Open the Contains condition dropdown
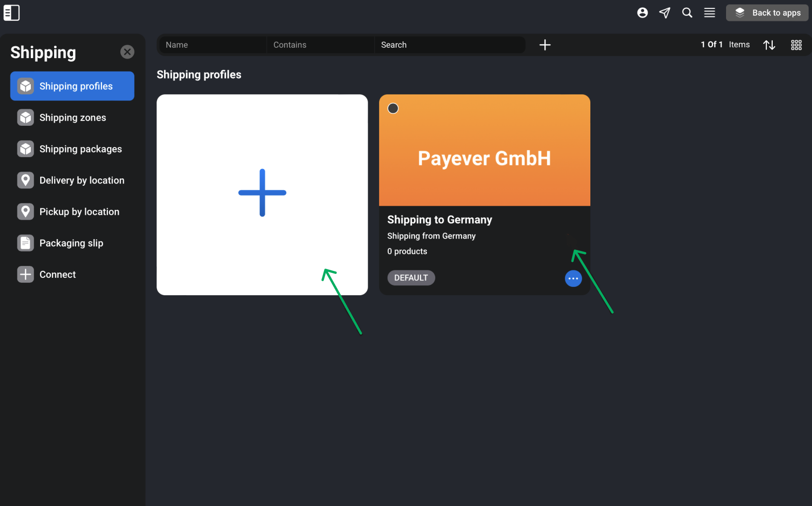Image resolution: width=812 pixels, height=506 pixels. click(x=321, y=45)
